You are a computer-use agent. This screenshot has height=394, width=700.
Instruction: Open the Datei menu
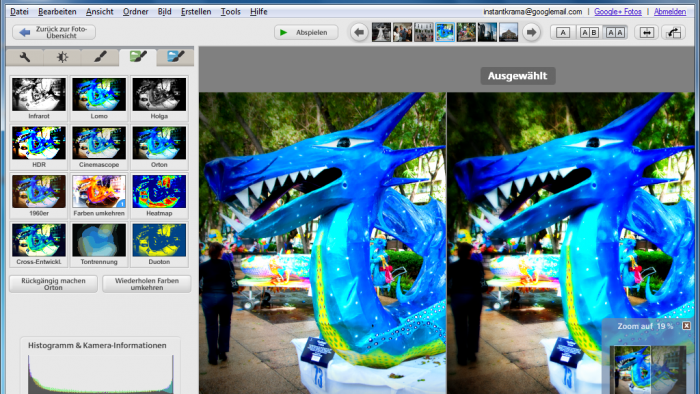[x=19, y=12]
